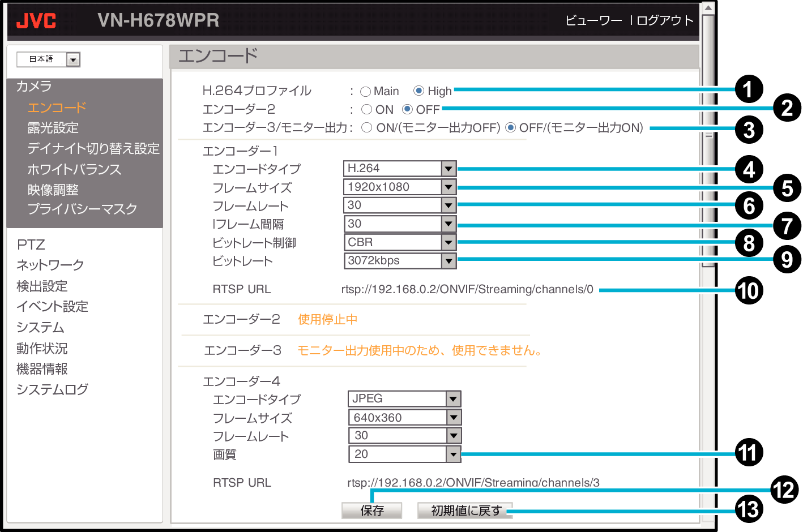
Task: Open Encoder 1 エンコードタイプ H.264 dropdown
Action: coord(399,169)
